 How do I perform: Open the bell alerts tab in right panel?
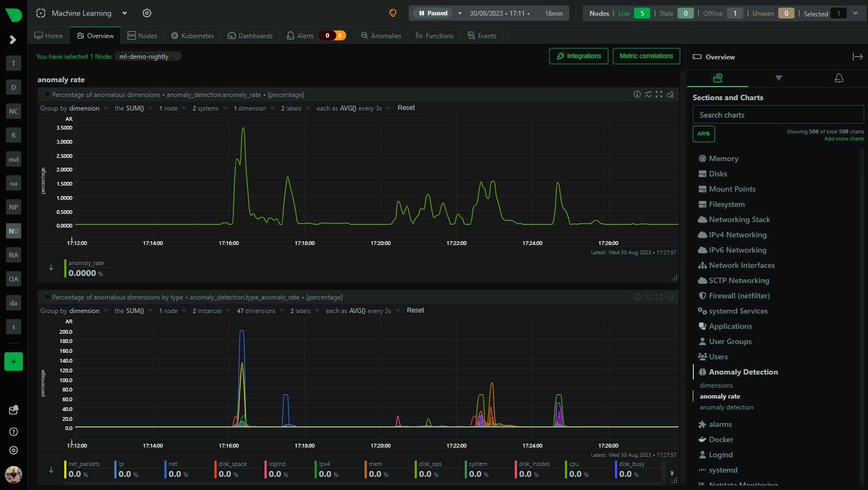[x=839, y=78]
